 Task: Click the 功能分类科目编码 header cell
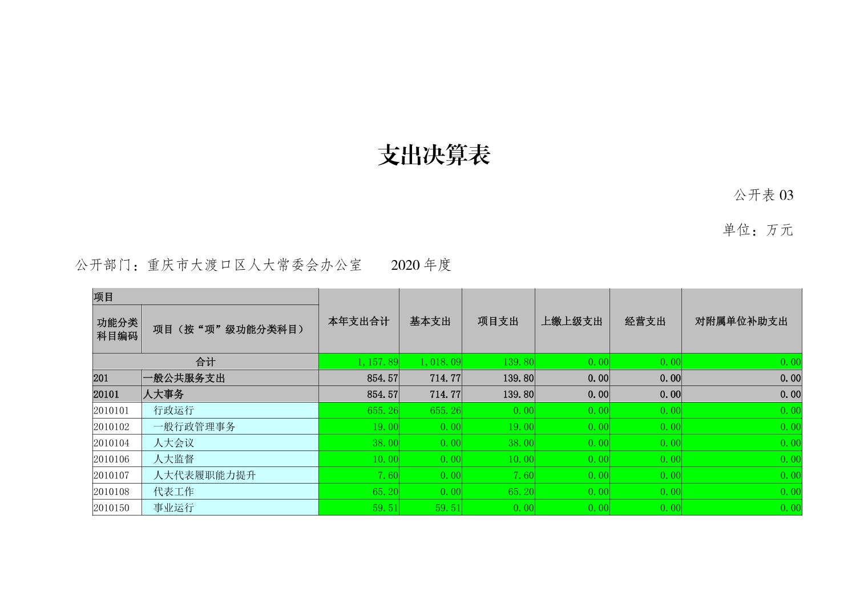point(117,330)
